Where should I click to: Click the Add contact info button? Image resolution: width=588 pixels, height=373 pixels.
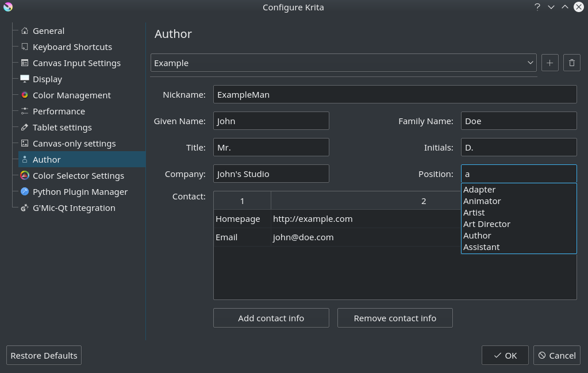tap(271, 317)
